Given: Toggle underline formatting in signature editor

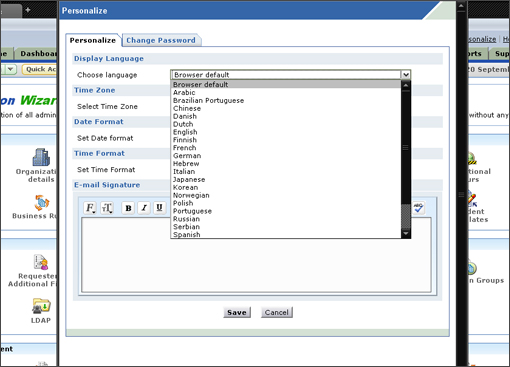Looking at the screenshot, I should coord(159,208).
